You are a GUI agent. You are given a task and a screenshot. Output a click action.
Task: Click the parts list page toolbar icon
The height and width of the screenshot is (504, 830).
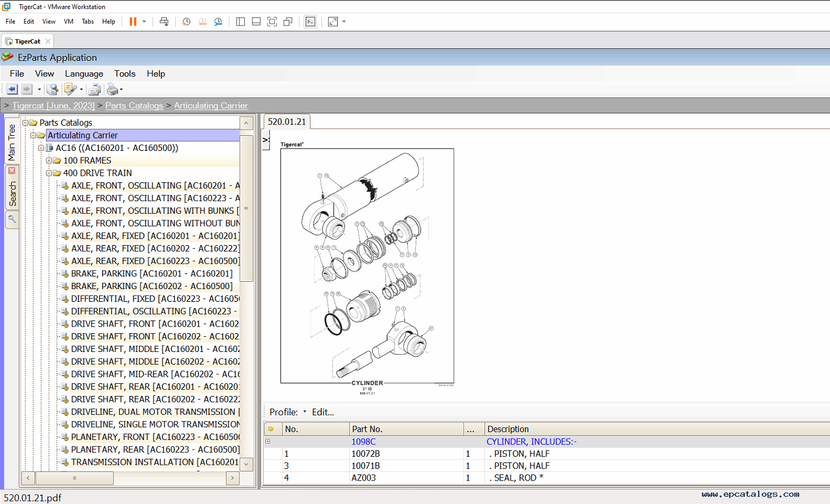pyautogui.click(x=95, y=90)
